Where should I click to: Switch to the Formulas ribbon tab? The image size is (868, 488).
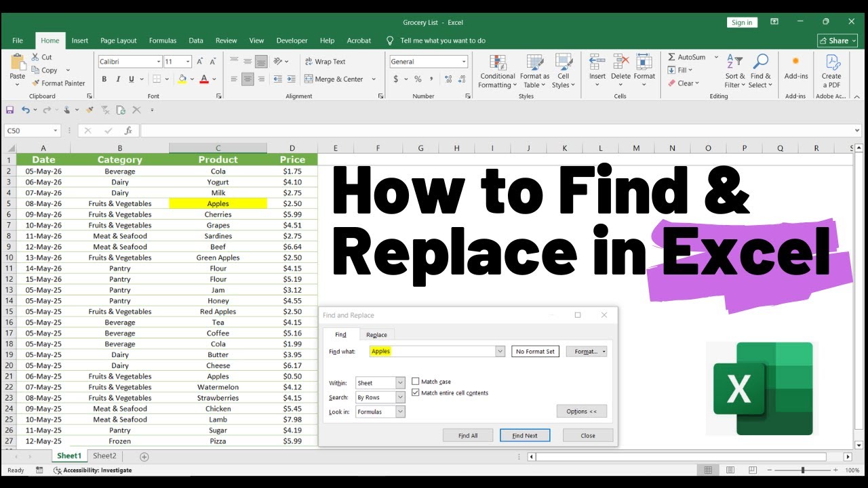[163, 41]
